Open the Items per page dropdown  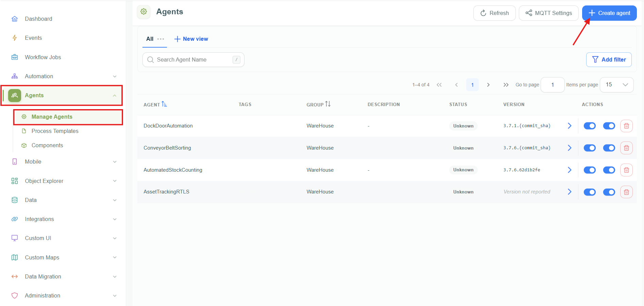[616, 85]
